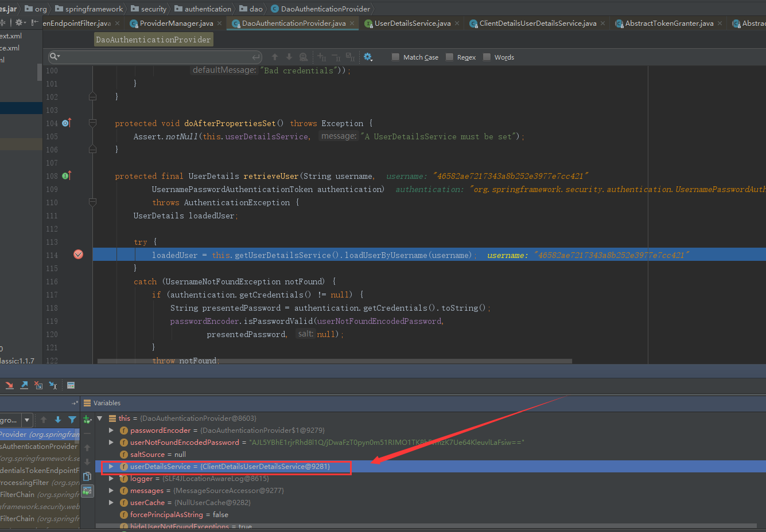Check the Words search option
Screen dimensions: 766x532
pyautogui.click(x=487, y=57)
